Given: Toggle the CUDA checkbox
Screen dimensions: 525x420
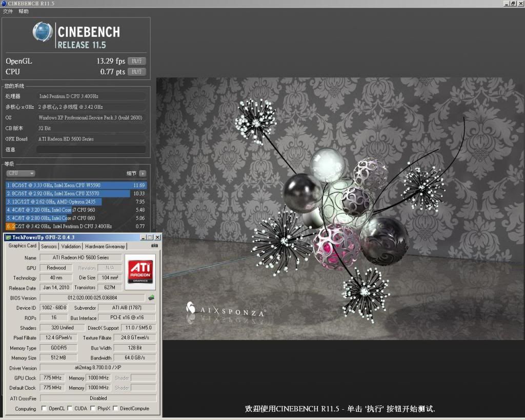Looking at the screenshot, I should [70, 409].
